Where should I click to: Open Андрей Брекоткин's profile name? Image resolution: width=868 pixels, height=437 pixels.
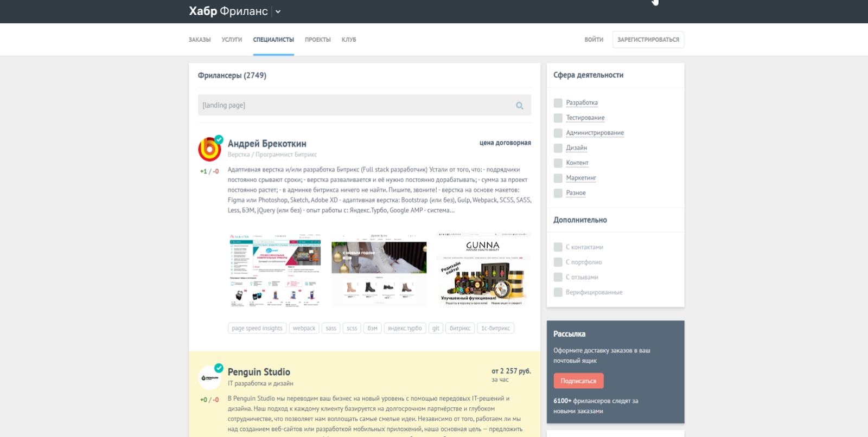267,144
